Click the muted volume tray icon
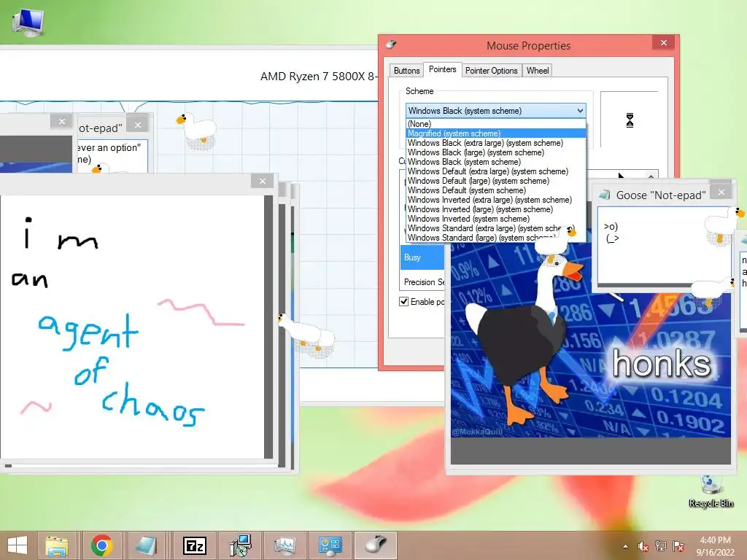The image size is (747, 560). click(x=643, y=546)
